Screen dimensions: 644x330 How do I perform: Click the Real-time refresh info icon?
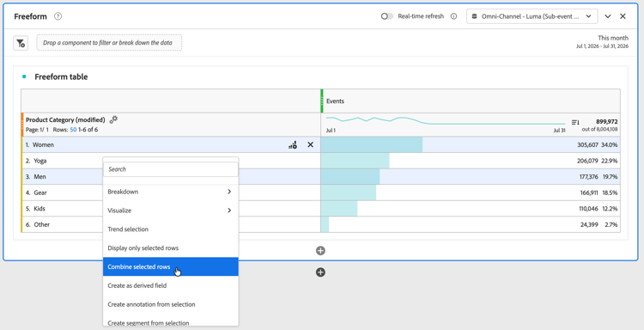click(453, 16)
